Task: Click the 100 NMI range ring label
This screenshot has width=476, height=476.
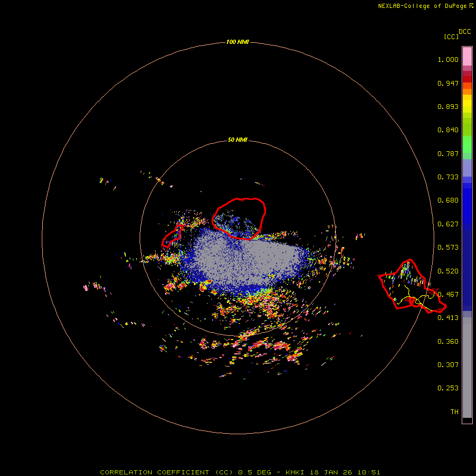Action: pos(237,42)
